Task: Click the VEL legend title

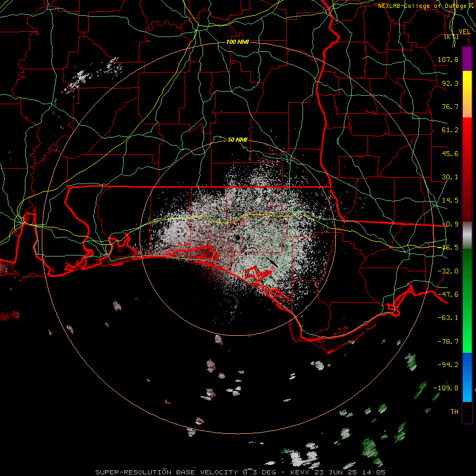Action: [x=465, y=32]
